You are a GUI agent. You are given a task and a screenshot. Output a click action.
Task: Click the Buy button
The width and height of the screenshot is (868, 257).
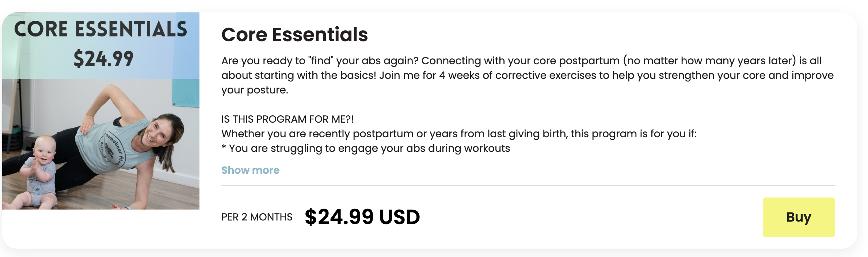coord(799,217)
